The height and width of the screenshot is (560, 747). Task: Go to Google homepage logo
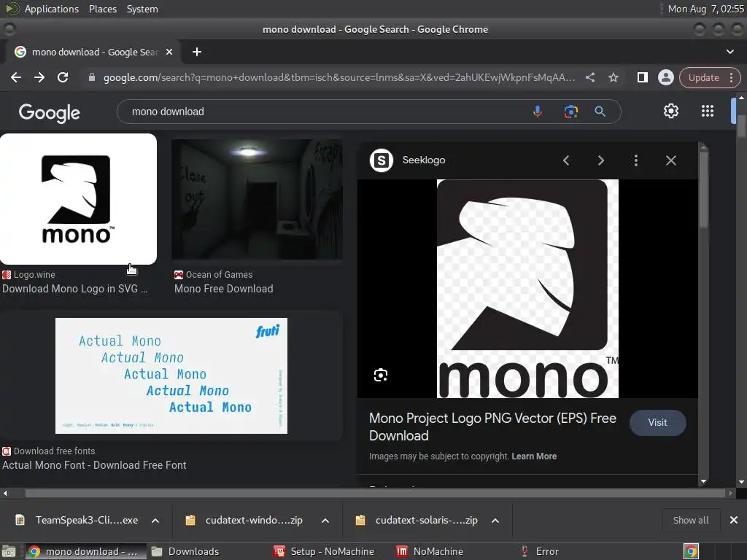coord(49,113)
